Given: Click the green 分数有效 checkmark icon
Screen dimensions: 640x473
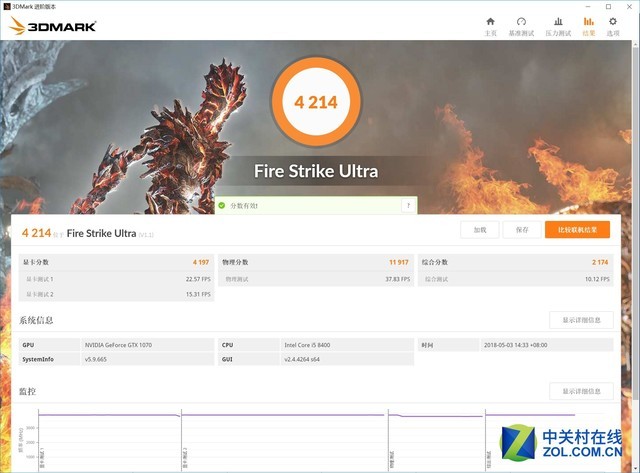Looking at the screenshot, I should (222, 205).
